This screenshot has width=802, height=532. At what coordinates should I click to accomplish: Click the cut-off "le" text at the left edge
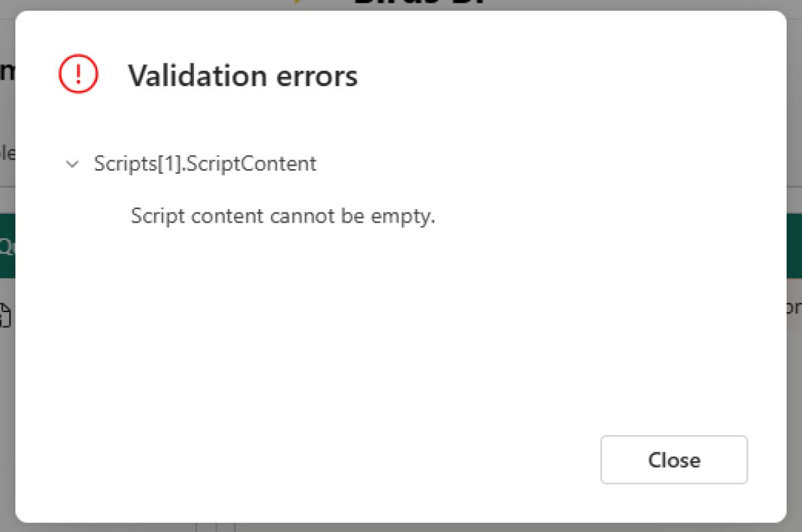[7, 153]
